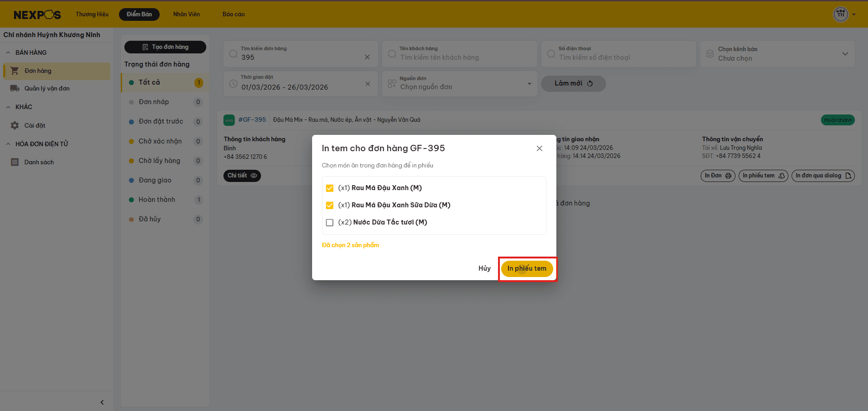Click the order search field containing 395
This screenshot has width=868, height=411.
click(300, 54)
